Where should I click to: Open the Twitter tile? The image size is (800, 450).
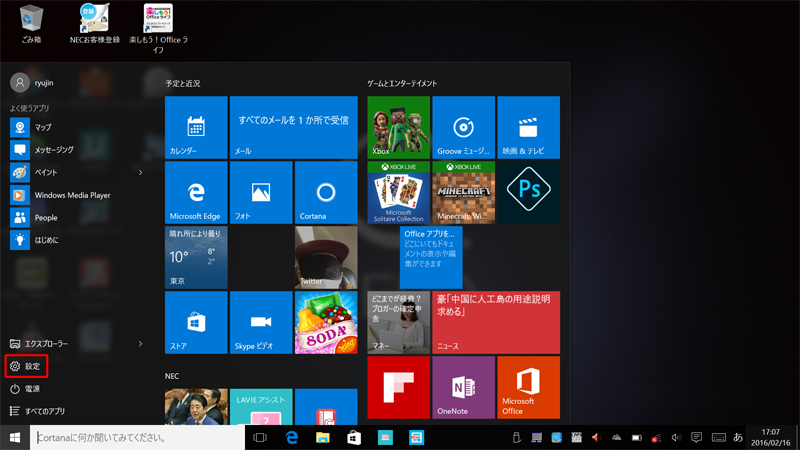(x=326, y=258)
